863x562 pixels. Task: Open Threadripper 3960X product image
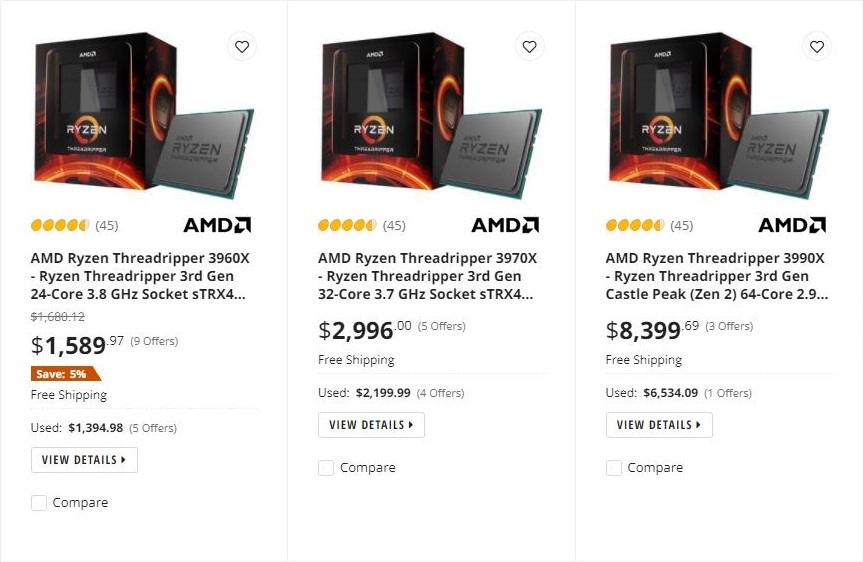click(142, 115)
